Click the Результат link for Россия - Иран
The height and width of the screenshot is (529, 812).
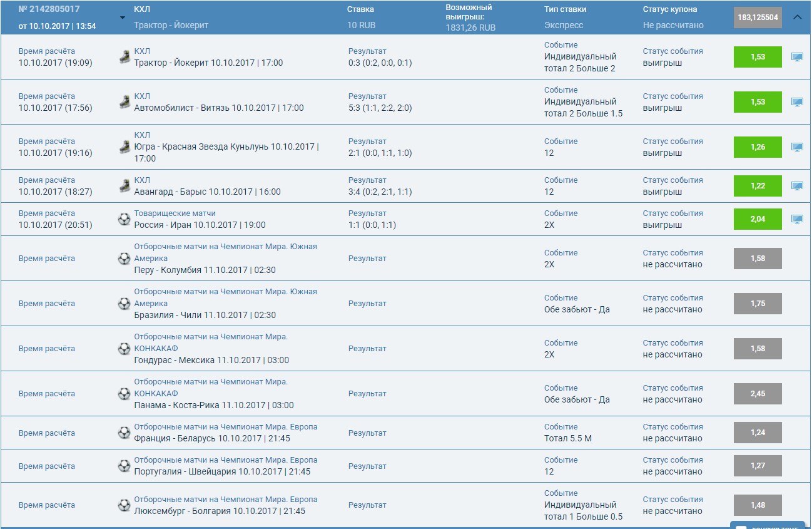(366, 213)
